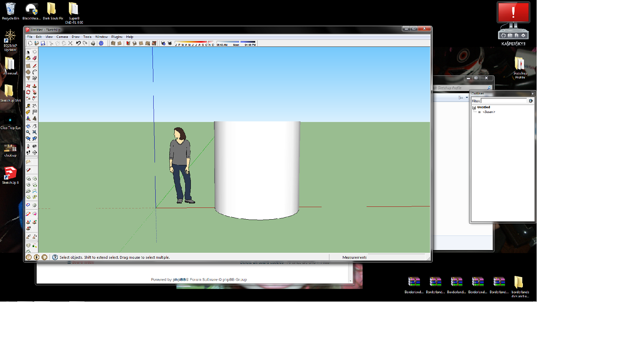Select the Protractor tool
This screenshot has width=644, height=362.
(x=28, y=112)
